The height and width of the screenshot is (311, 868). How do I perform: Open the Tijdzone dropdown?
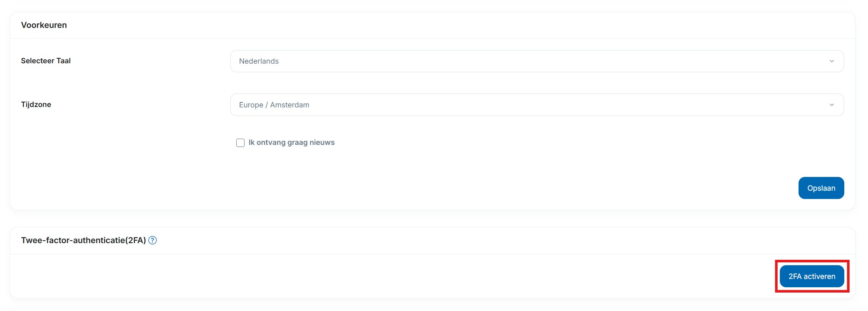pos(537,105)
